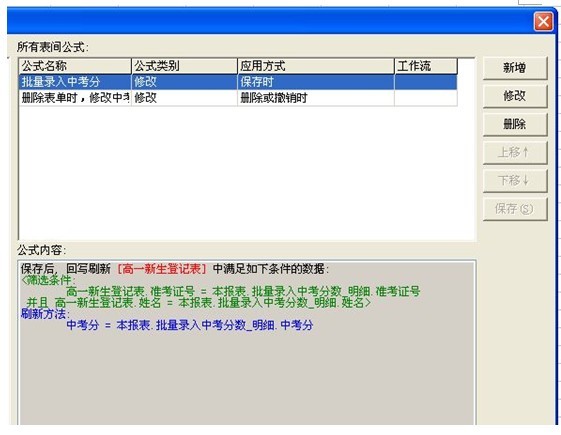Click the blank area of formula list
561x435 pixels.
tap(247, 172)
